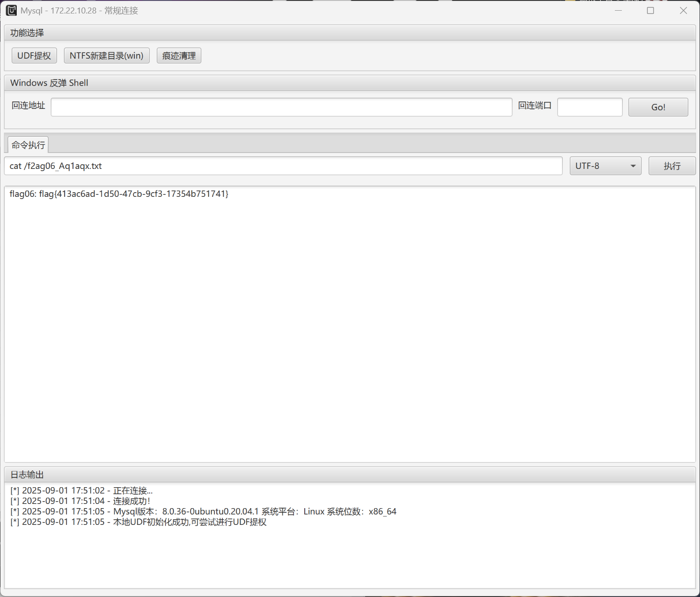The width and height of the screenshot is (700, 597).
Task: Run the 痕迹清理 cleanup function
Action: tap(179, 55)
